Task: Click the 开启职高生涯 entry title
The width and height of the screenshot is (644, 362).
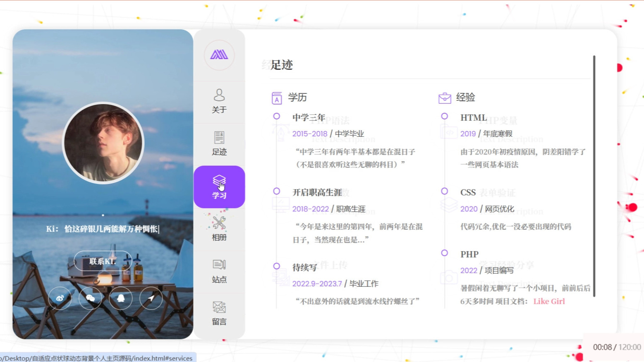Action: click(317, 193)
